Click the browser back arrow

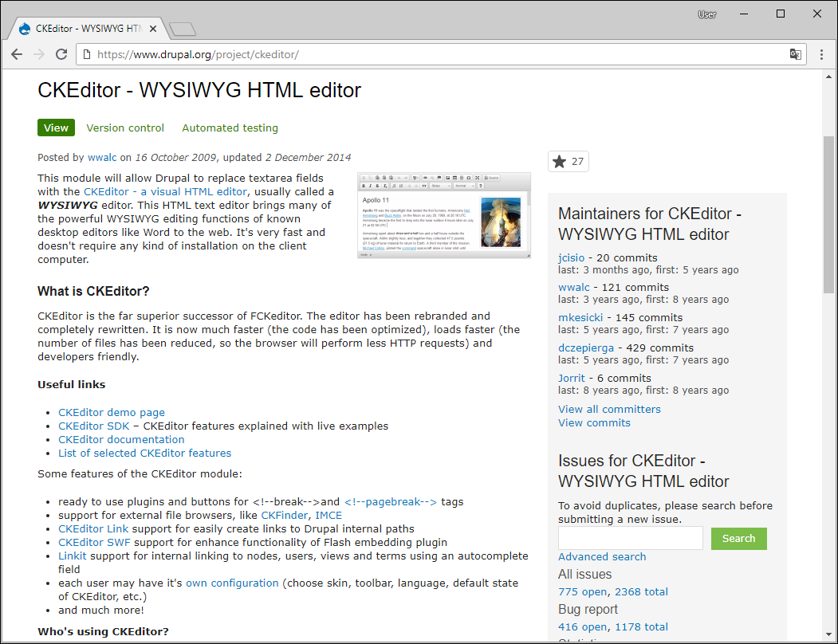coord(17,54)
